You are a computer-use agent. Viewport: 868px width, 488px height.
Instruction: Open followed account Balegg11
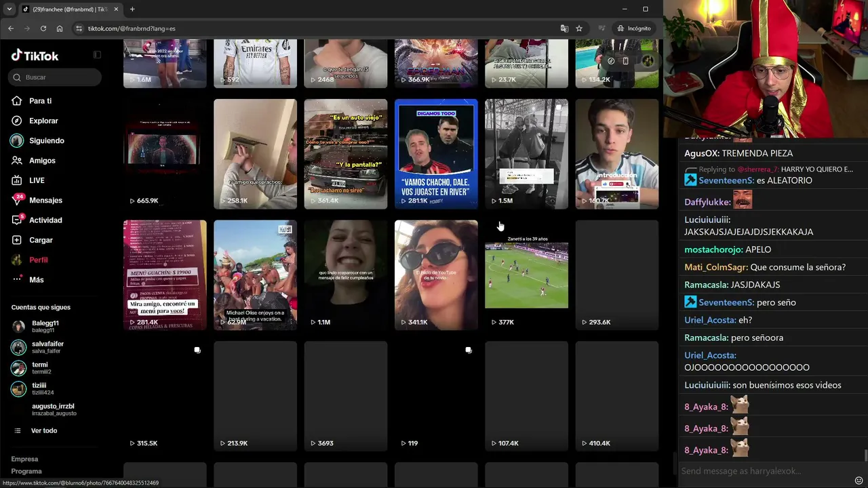point(45,326)
